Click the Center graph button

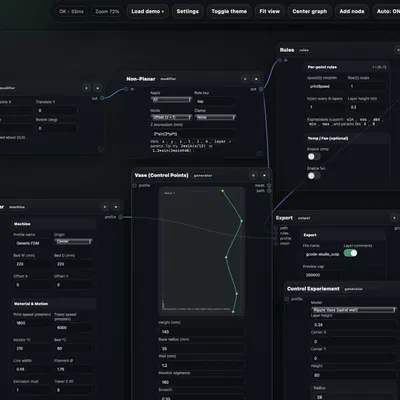(x=310, y=11)
